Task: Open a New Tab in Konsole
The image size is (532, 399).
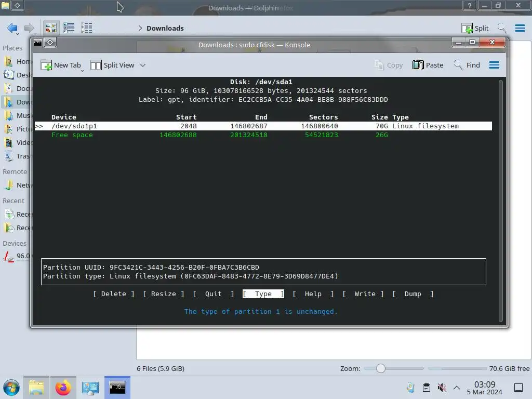Action: tap(60, 65)
